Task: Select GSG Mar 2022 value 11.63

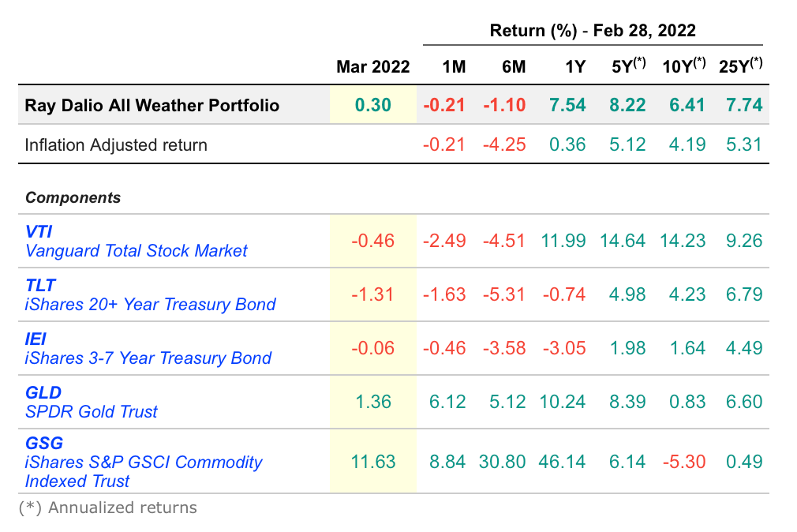Action: click(x=373, y=462)
